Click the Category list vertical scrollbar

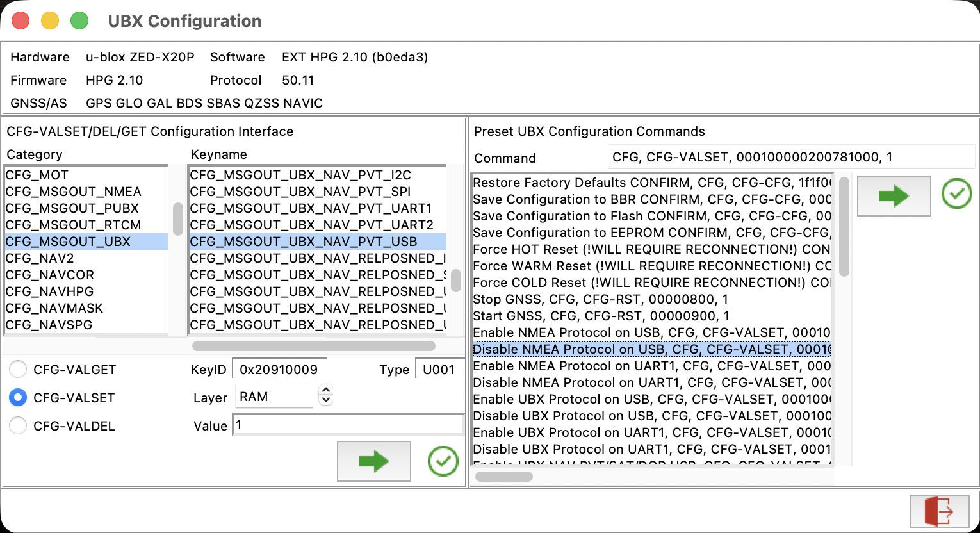coord(178,219)
